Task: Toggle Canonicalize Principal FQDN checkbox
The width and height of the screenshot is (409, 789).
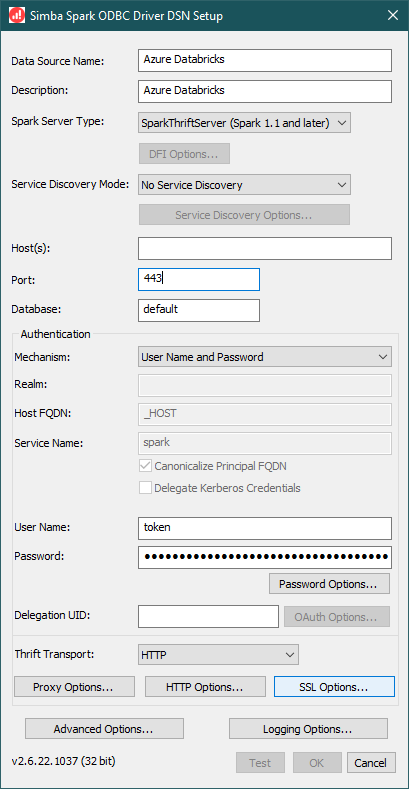Action: [145, 466]
